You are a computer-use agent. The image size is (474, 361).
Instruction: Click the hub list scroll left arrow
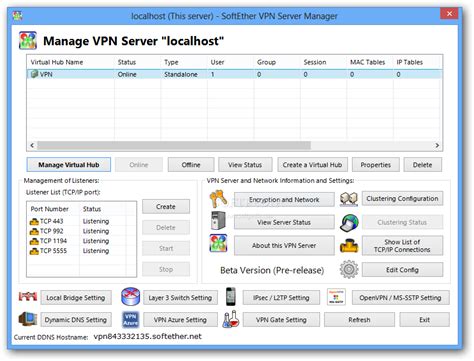pyautogui.click(x=32, y=145)
